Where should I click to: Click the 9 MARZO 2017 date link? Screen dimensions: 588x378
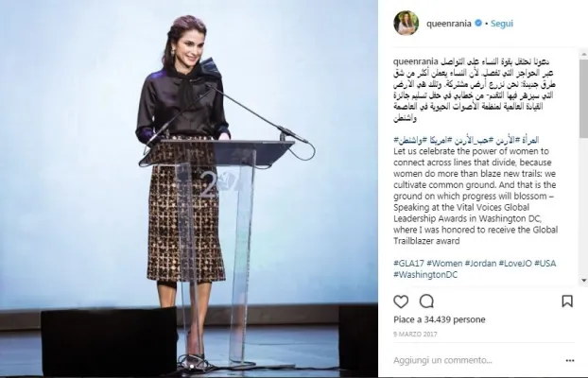tap(415, 334)
